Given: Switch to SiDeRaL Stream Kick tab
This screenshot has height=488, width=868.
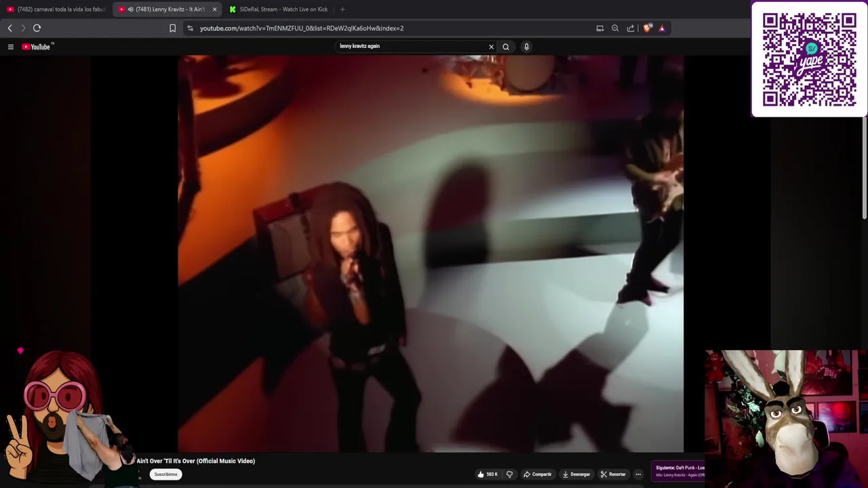Looking at the screenshot, I should [278, 9].
